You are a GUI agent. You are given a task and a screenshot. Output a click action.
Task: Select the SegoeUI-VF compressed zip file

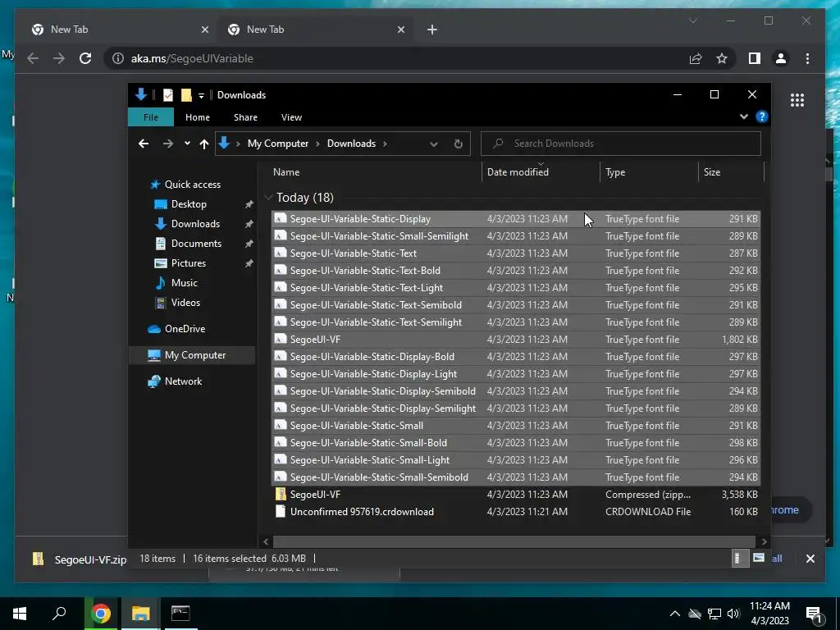pyautogui.click(x=516, y=495)
